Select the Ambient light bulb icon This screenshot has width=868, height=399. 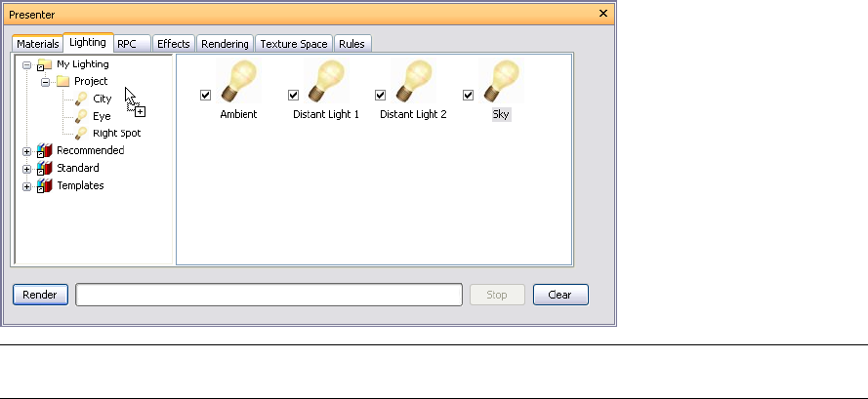238,81
